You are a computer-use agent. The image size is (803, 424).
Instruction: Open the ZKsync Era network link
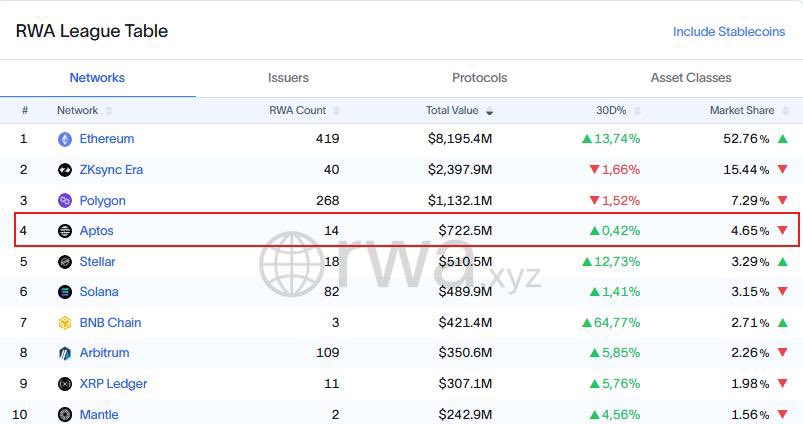(x=111, y=169)
